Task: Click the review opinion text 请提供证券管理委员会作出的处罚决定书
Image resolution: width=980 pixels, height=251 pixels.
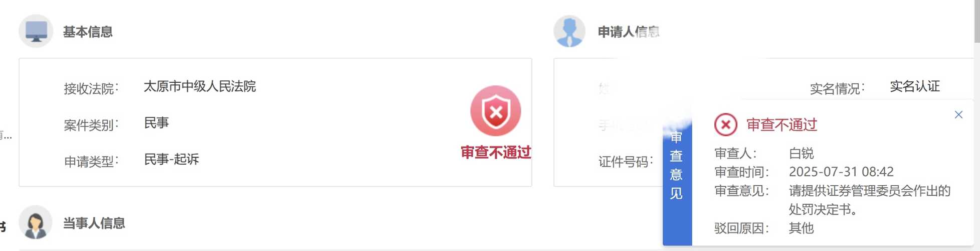Action: coord(870,200)
